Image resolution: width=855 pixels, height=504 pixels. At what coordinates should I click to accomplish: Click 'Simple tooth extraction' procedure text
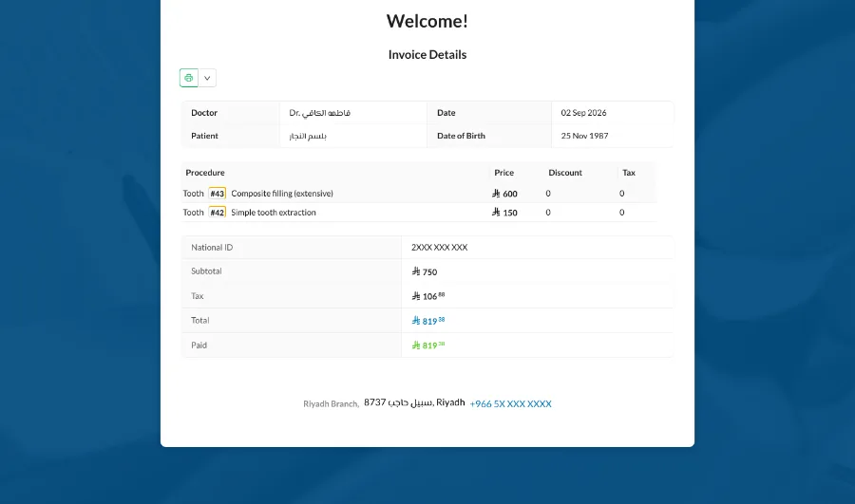coord(274,213)
